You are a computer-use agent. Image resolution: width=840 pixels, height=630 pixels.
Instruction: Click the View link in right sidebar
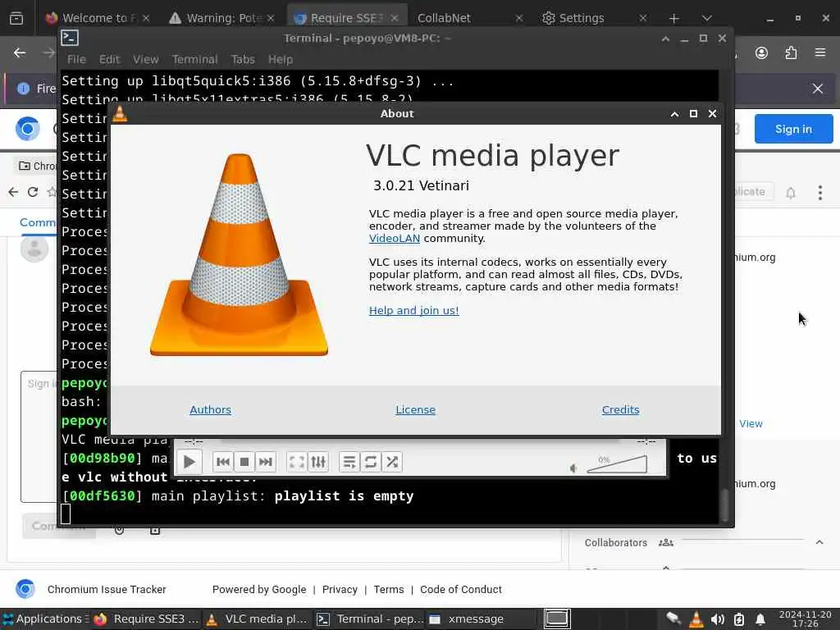click(x=751, y=424)
